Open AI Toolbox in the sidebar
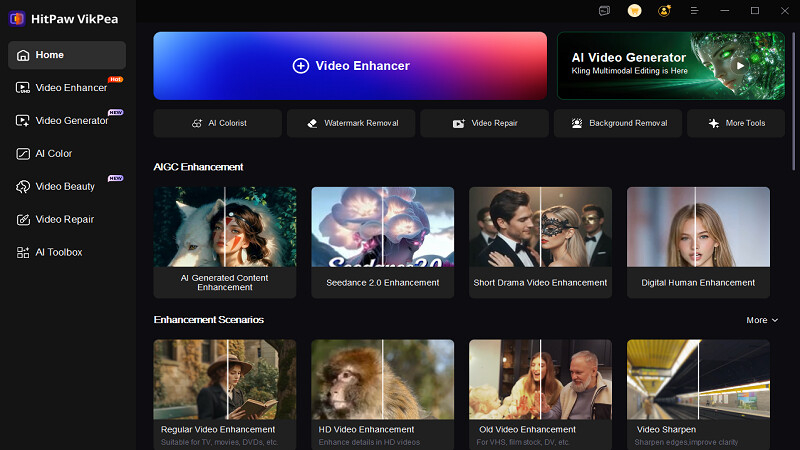800x450 pixels. point(67,253)
